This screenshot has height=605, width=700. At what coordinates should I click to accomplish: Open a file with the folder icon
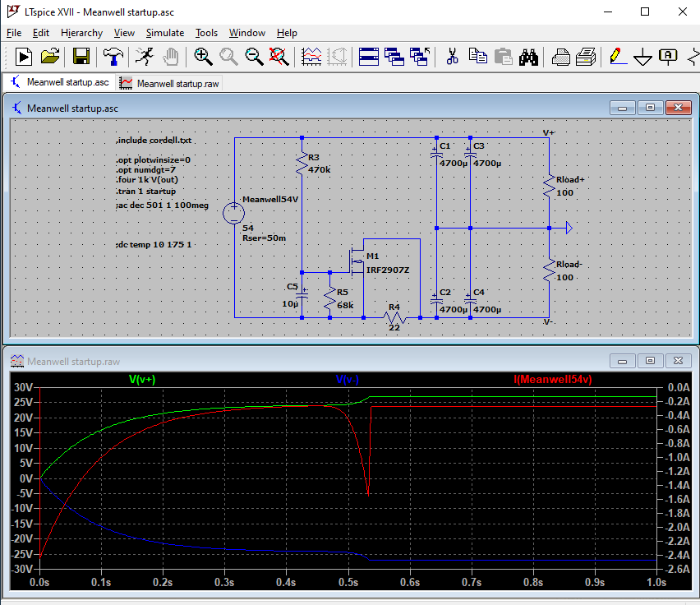pos(51,57)
